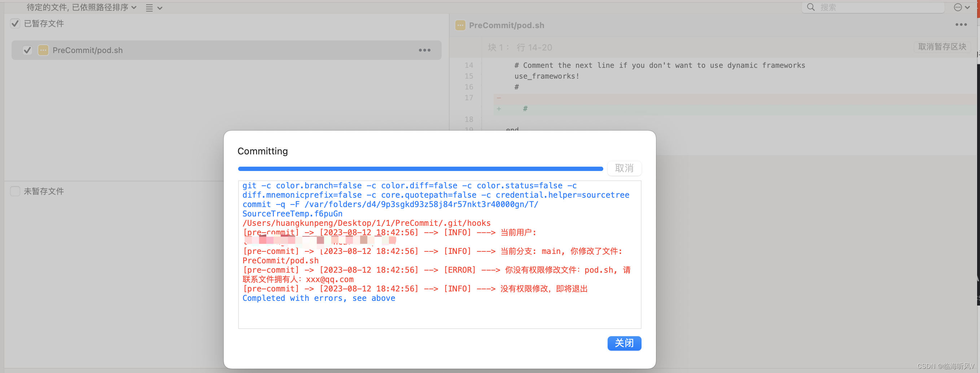980x373 pixels.
Task: Click the .git/hooks path line in the log
Action: [366, 223]
